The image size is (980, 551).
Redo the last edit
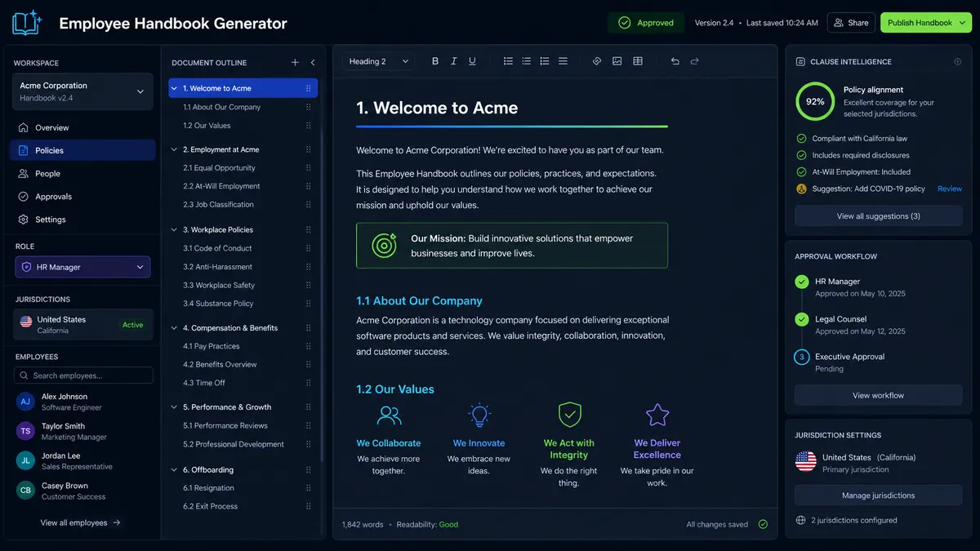(695, 61)
